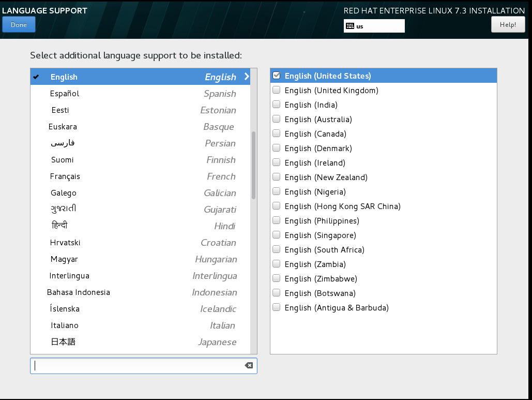Select Suomi (Finnish) language
This screenshot has width=532, height=400.
pyautogui.click(x=141, y=159)
